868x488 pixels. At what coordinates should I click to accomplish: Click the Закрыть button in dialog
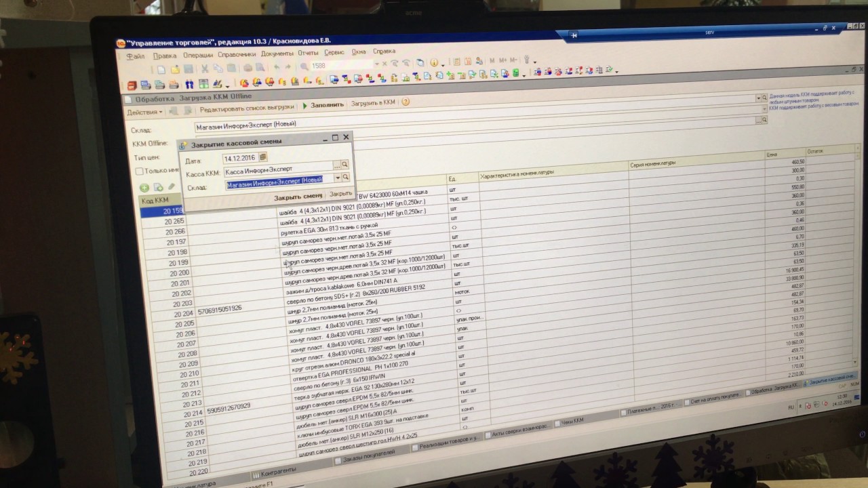pos(340,194)
